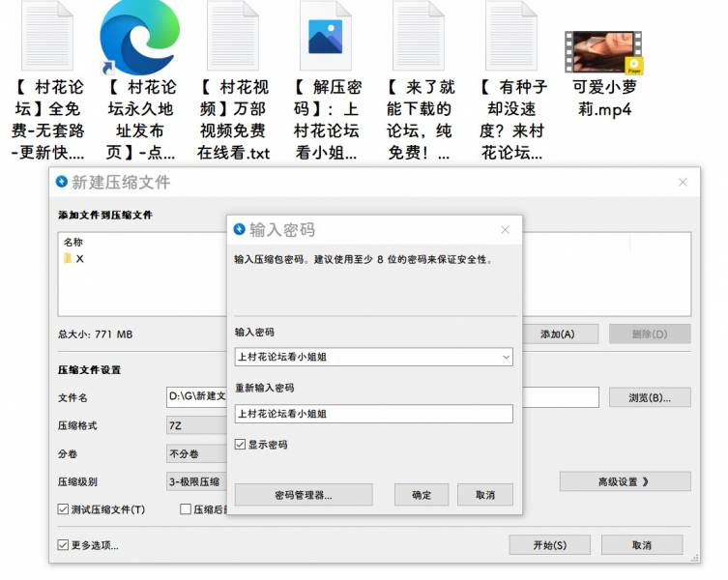Confirm password with the 确定 button
Screen dimensions: 728x580
[422, 495]
